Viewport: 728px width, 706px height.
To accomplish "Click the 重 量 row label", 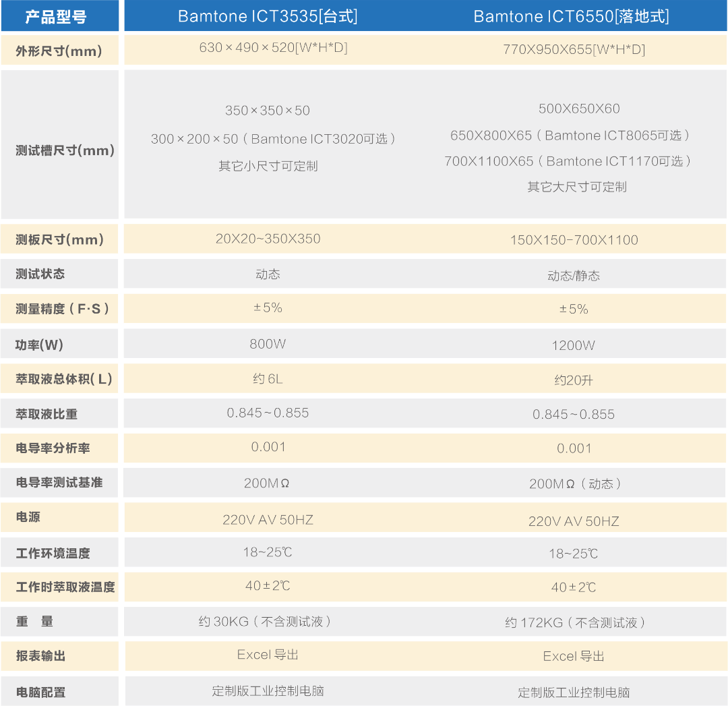I will point(35,622).
